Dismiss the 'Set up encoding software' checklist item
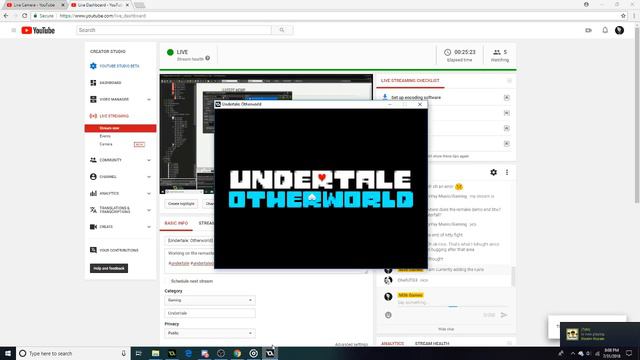This screenshot has width=640, height=360. tap(507, 98)
